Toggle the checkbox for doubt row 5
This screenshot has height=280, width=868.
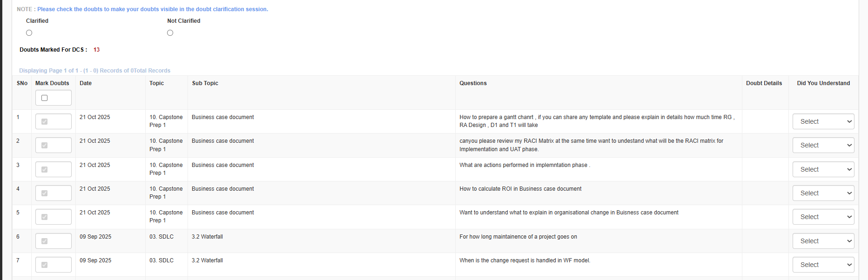coord(45,217)
